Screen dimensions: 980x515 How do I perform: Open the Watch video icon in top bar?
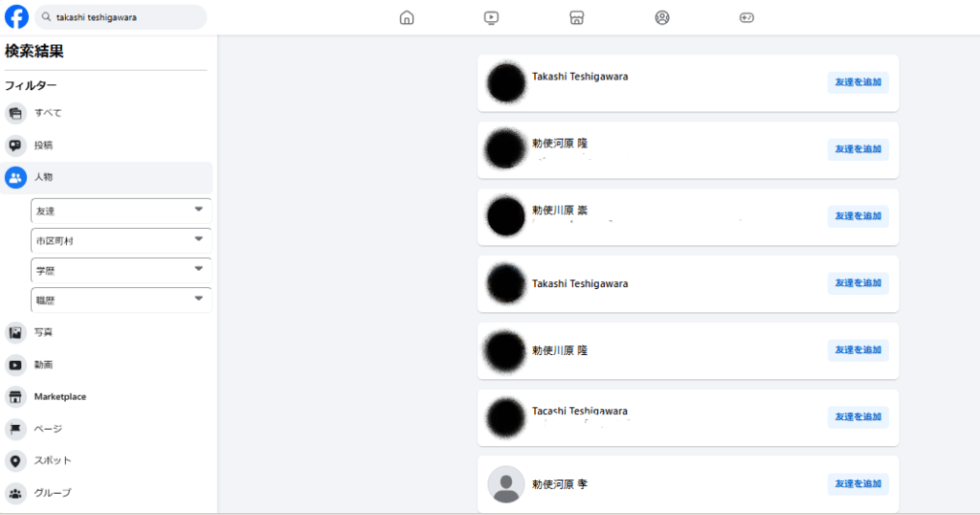coord(491,17)
